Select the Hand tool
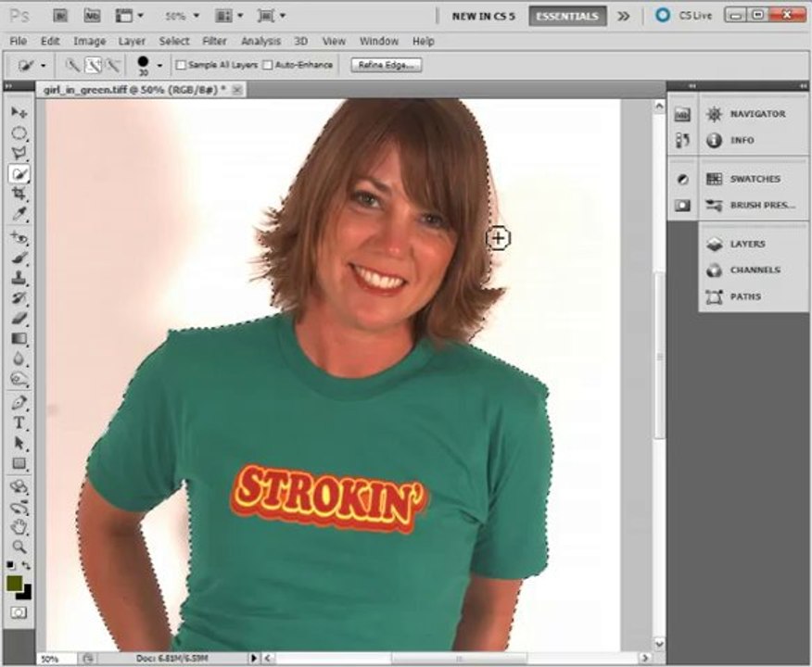 coord(19,527)
